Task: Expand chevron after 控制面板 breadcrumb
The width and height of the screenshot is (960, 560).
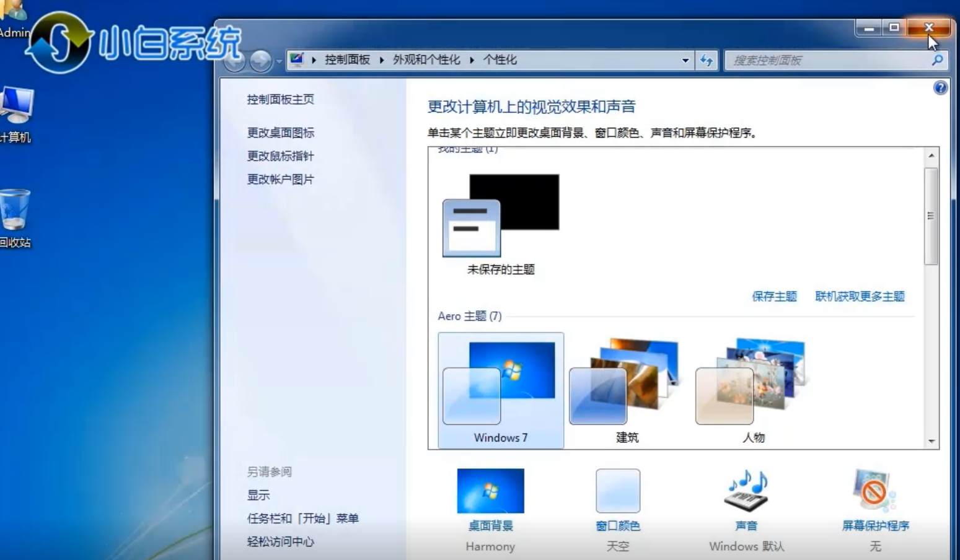Action: tap(382, 60)
